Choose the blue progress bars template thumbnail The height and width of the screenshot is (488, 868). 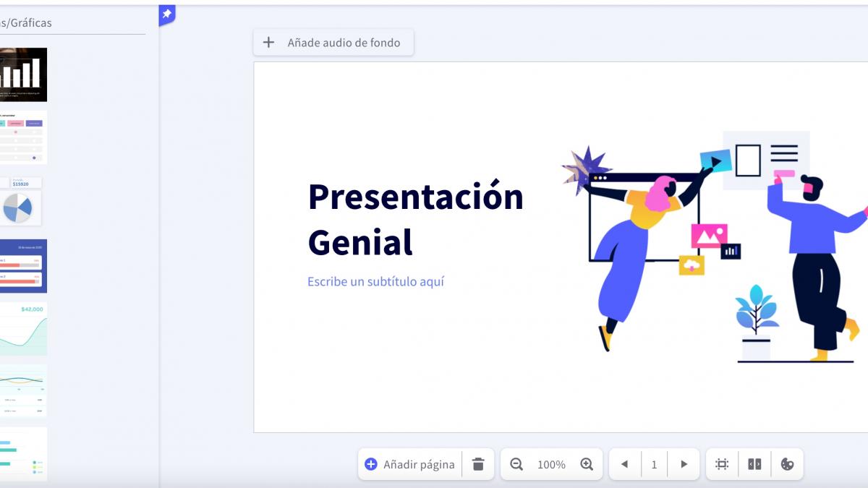click(x=23, y=265)
